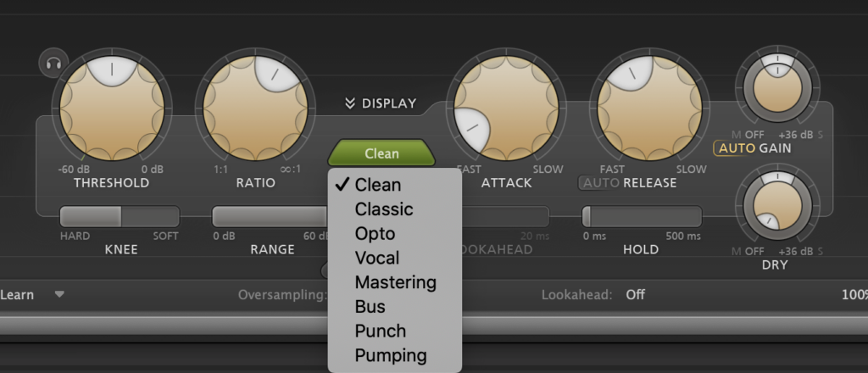Open the MIDI Learn dropdown arrow
868x373 pixels.
coord(59,294)
